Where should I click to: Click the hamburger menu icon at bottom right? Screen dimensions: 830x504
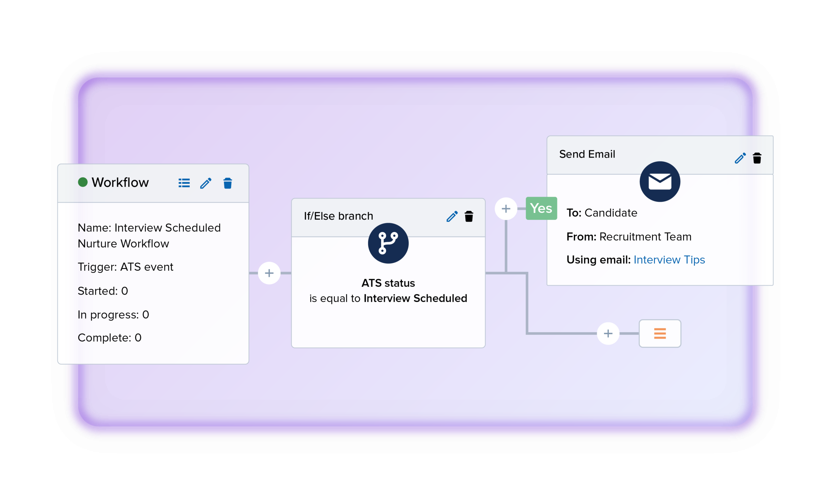tap(660, 333)
